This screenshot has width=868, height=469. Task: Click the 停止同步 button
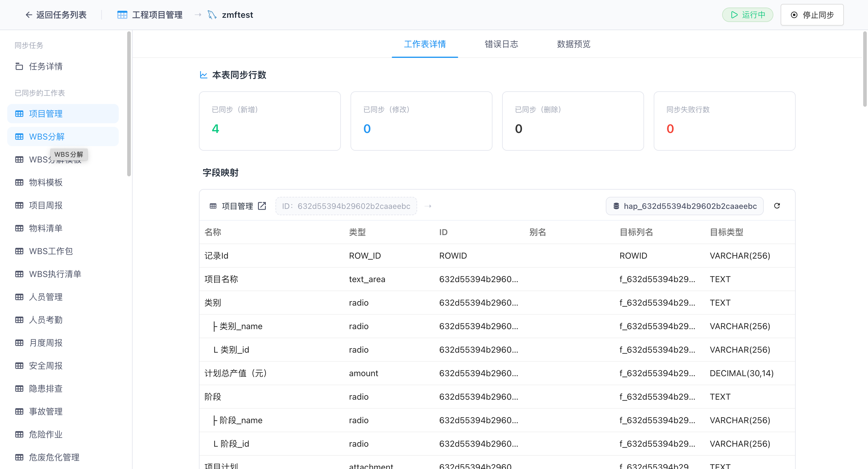click(812, 15)
